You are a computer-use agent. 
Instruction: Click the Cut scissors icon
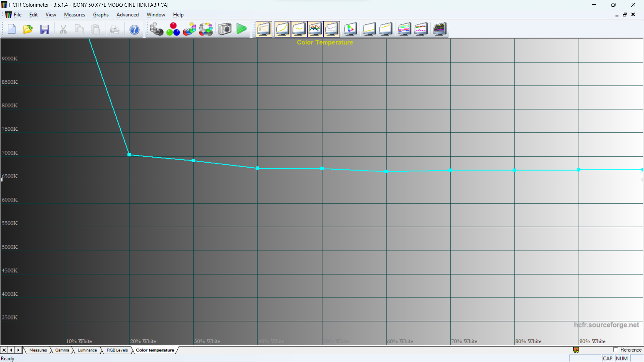63,29
